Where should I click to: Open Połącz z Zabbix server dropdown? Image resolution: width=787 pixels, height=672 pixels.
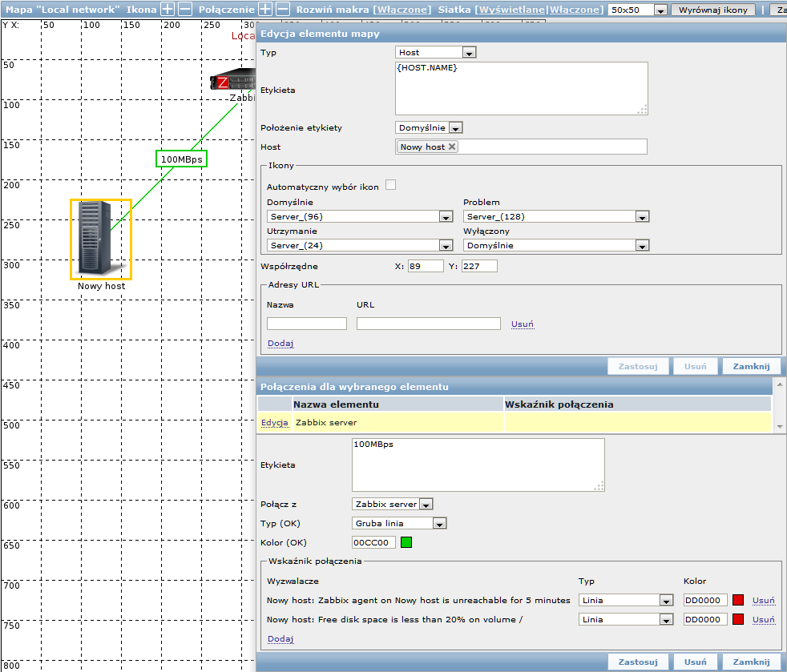point(393,504)
